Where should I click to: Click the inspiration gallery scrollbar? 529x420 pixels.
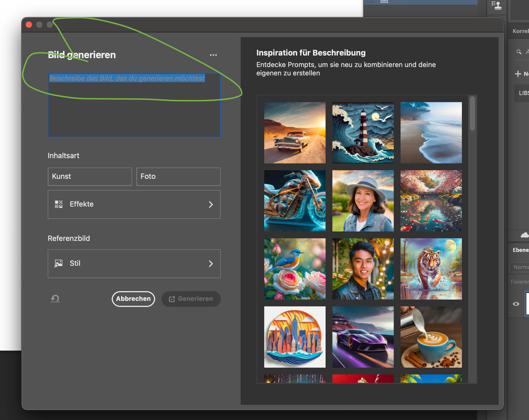[x=472, y=114]
